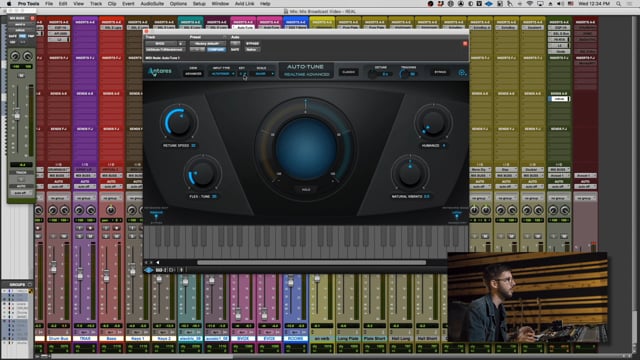Click the ROOMS track volume fader
640x360 pixels.
tap(291, 280)
